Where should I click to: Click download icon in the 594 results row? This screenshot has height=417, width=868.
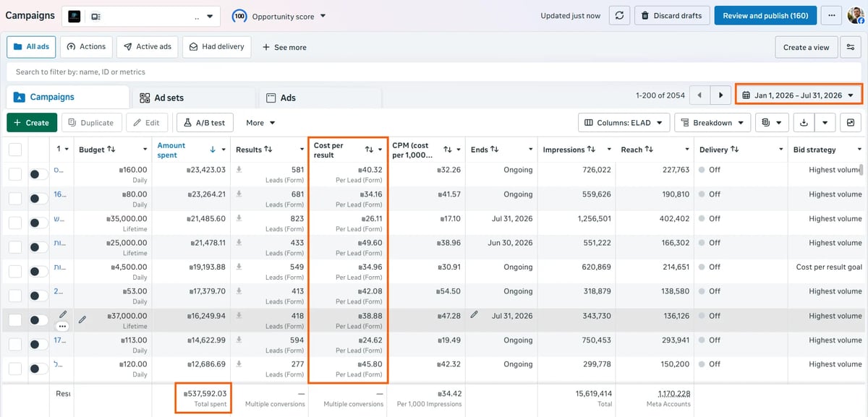point(239,340)
